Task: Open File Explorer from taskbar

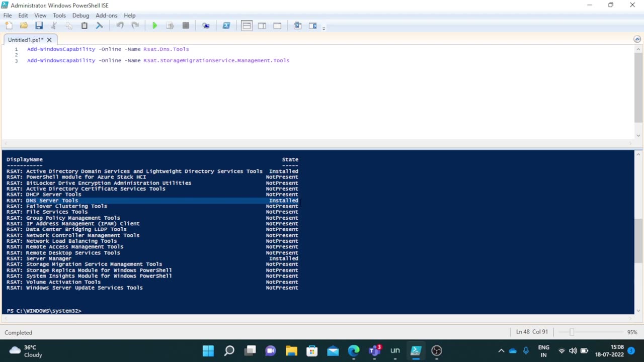Action: click(291, 350)
